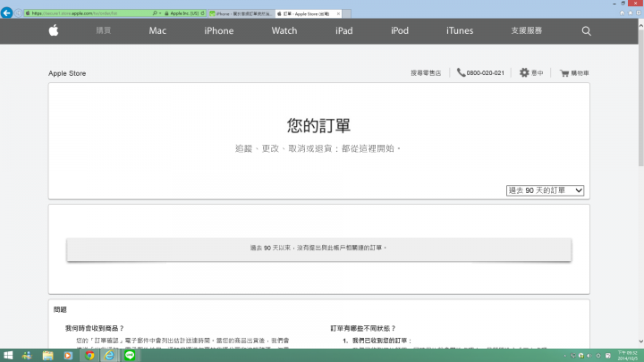Click the address bar search magnifier icon
The height and width of the screenshot is (362, 644).
click(x=155, y=13)
